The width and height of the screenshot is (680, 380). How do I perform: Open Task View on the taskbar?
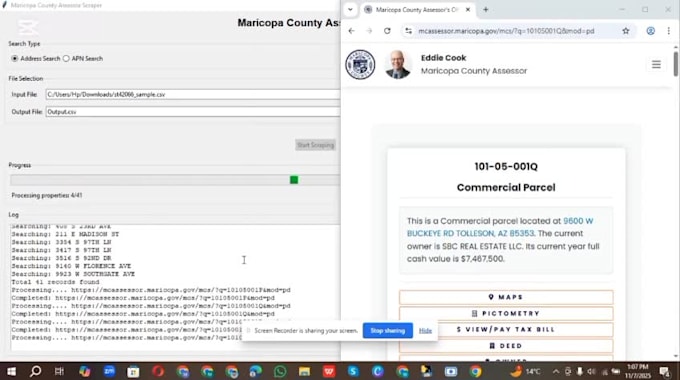[59, 371]
